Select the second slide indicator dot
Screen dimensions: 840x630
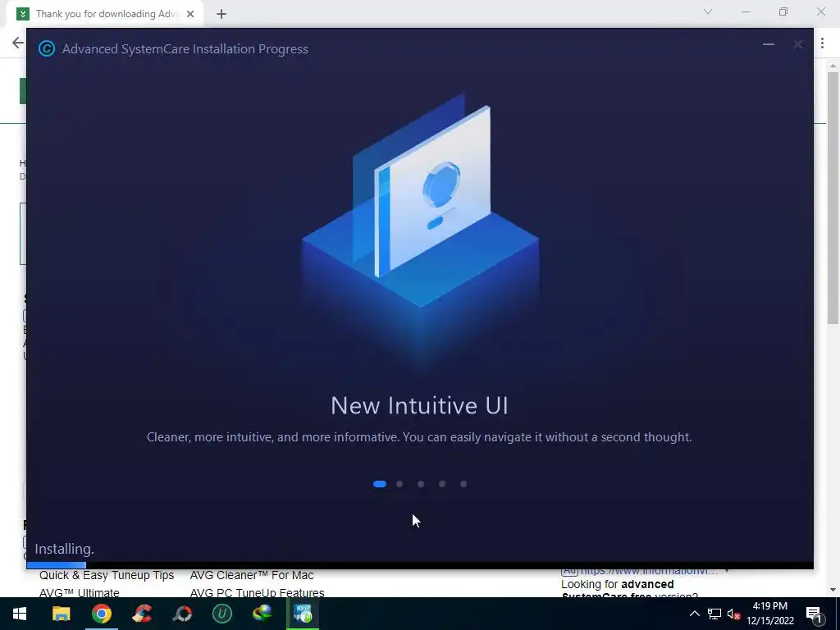point(399,484)
